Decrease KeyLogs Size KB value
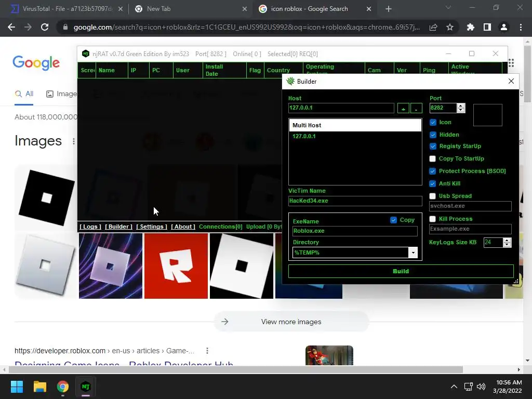 [507, 245]
